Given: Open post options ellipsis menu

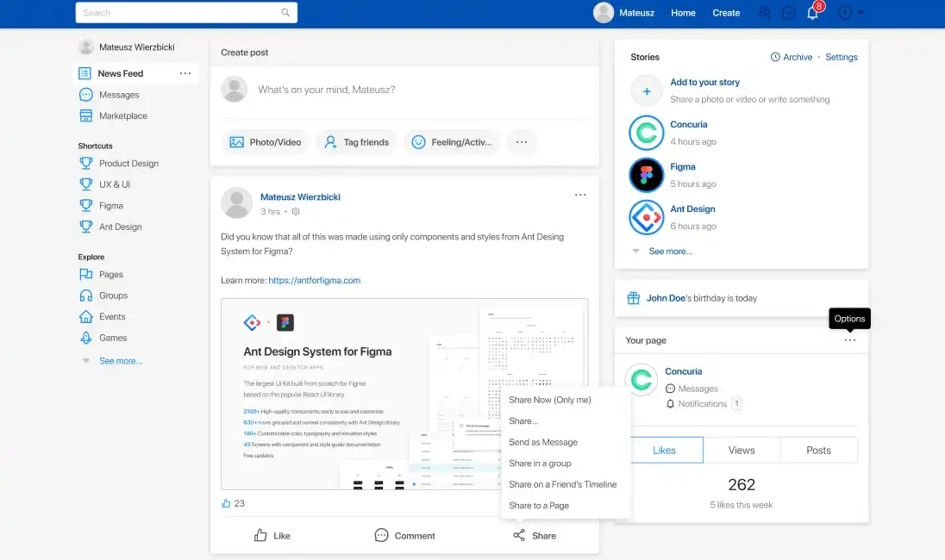Looking at the screenshot, I should point(580,195).
